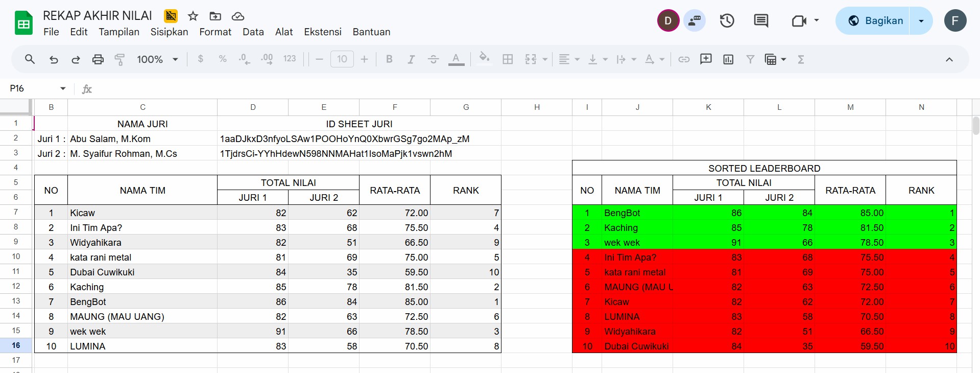Open the Google Sheets home icon
Viewport: 980px width, 373px height.
pos(23,24)
